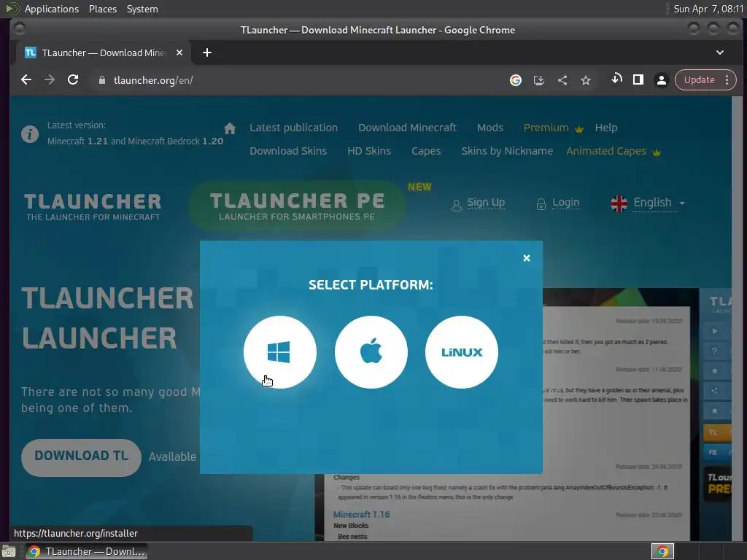This screenshot has width=747, height=560.
Task: Click the page vertical scrollbar
Action: click(x=737, y=318)
